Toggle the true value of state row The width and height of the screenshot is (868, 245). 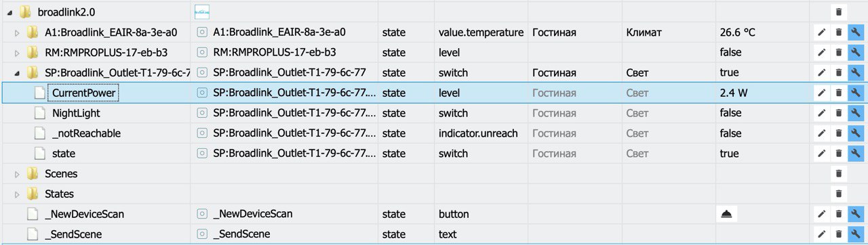(x=729, y=154)
